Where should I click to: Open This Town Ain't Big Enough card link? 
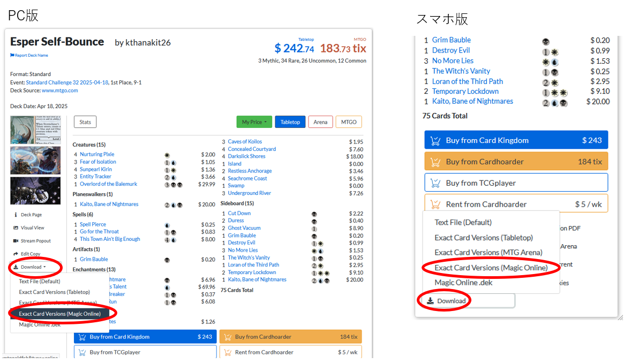110,239
